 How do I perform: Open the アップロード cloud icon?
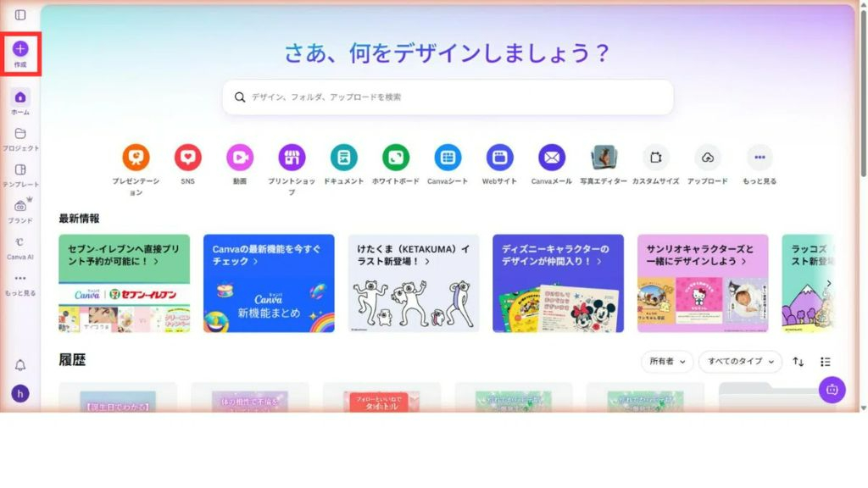(708, 158)
